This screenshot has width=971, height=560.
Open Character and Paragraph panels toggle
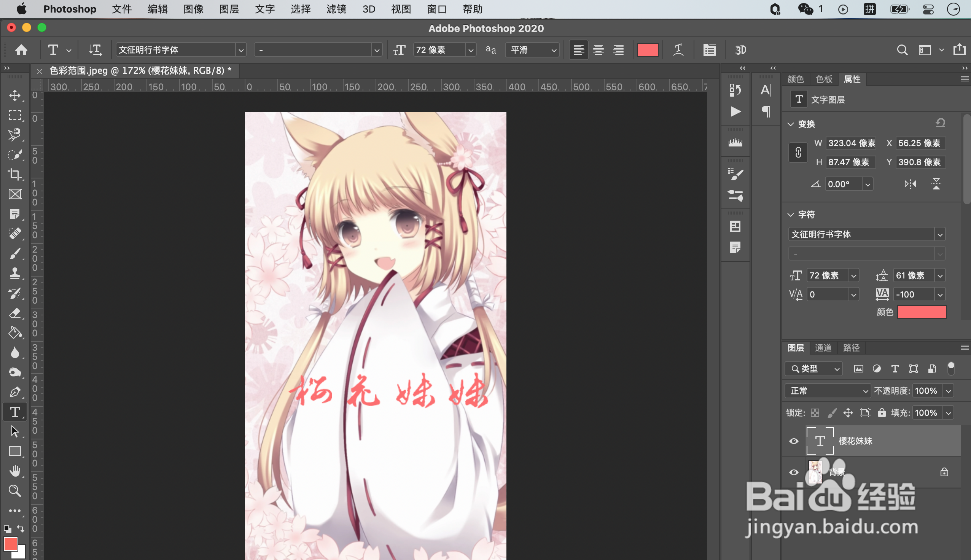[709, 49]
